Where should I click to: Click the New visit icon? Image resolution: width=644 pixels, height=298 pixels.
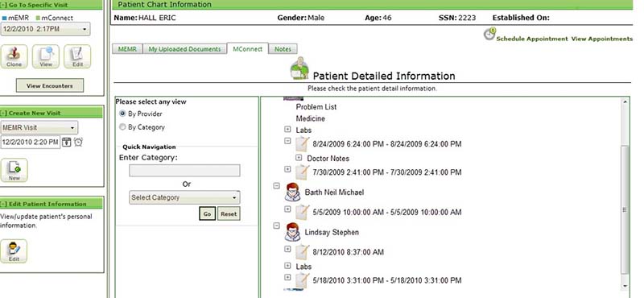pyautogui.click(x=14, y=170)
